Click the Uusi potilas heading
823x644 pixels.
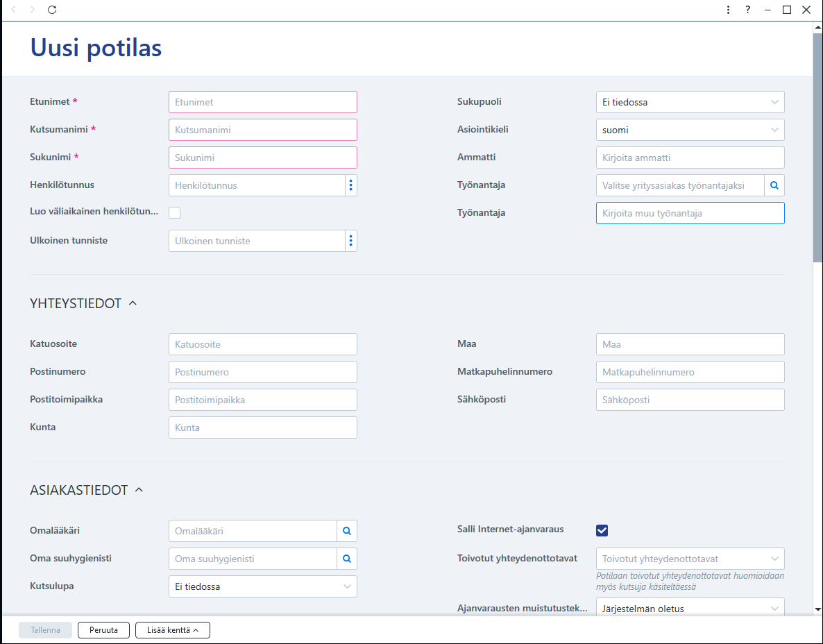pyautogui.click(x=96, y=48)
